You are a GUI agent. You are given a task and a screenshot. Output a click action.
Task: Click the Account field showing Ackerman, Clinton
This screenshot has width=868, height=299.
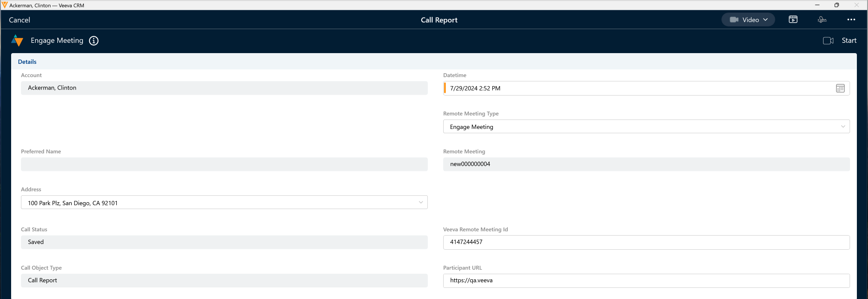pos(224,88)
